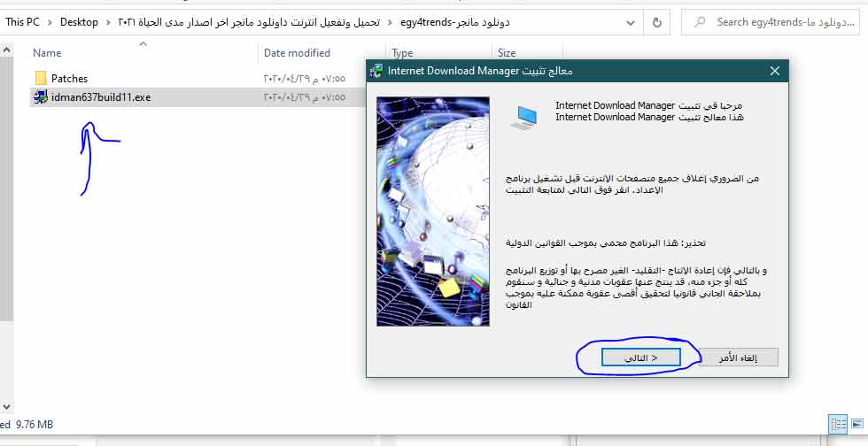This screenshot has height=446, width=868.
Task: Click the Patches date modified cell
Action: coord(305,79)
